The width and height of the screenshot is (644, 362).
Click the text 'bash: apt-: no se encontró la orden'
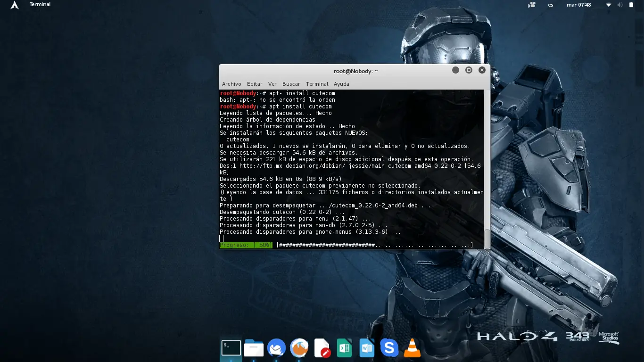coord(277,100)
